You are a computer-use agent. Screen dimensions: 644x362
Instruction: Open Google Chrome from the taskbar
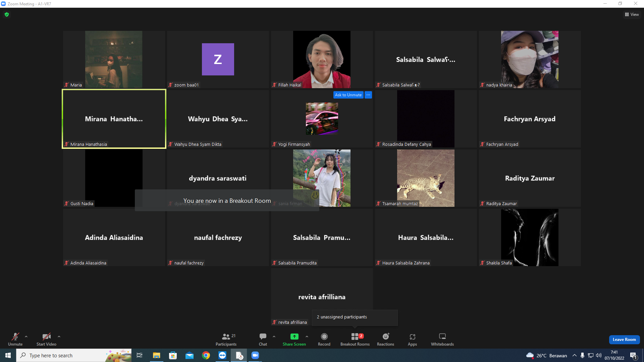206,355
